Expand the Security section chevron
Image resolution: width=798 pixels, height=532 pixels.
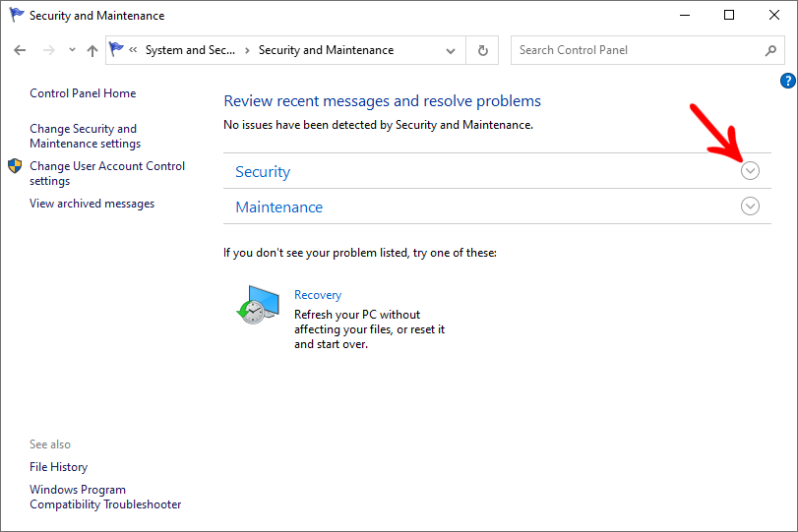coord(750,171)
